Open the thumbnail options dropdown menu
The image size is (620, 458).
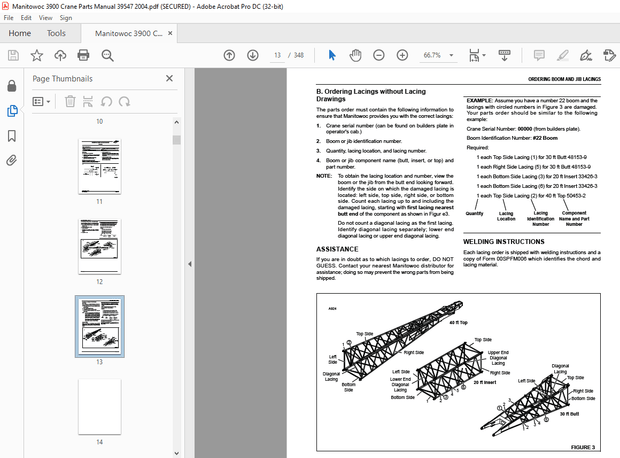42,101
